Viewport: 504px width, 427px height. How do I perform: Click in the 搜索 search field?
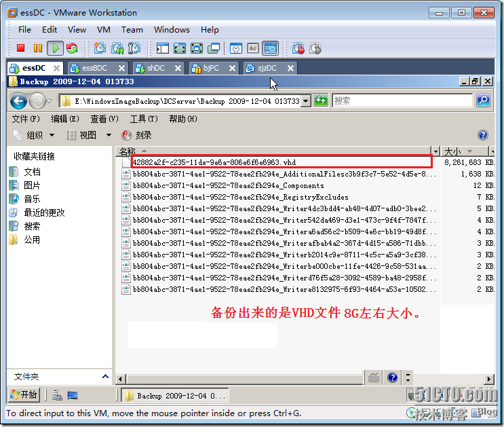(x=402, y=100)
